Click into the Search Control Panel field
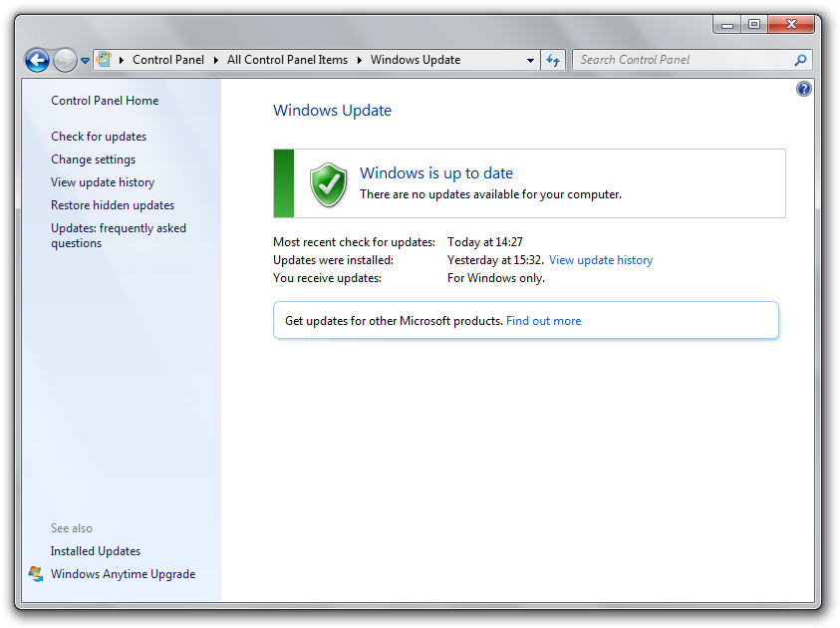Viewport: 840px width, 628px height. (x=683, y=60)
